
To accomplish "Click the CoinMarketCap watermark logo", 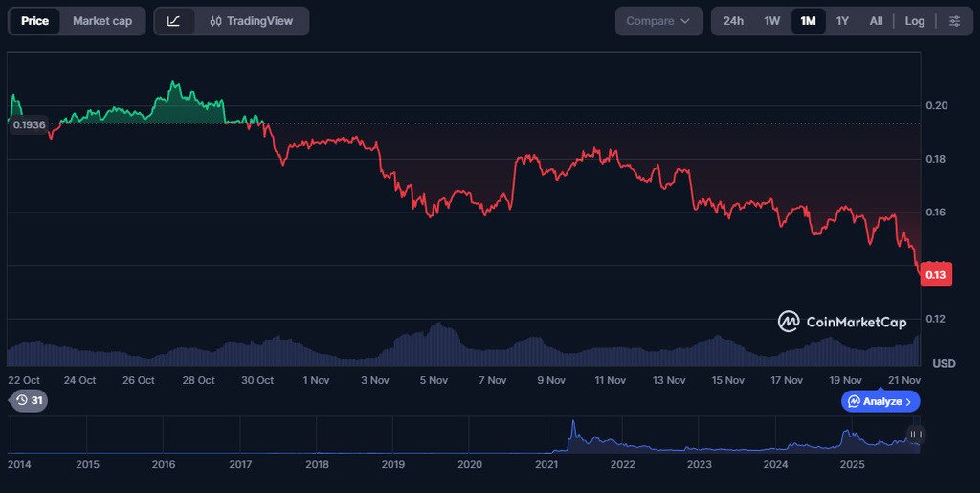I will tap(841, 322).
